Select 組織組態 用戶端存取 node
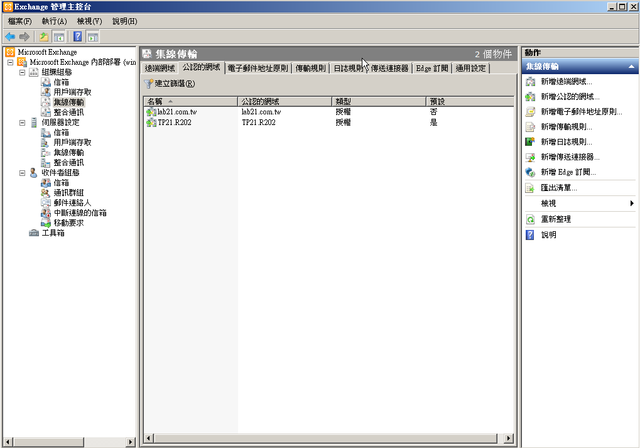640x448 pixels. tap(72, 92)
